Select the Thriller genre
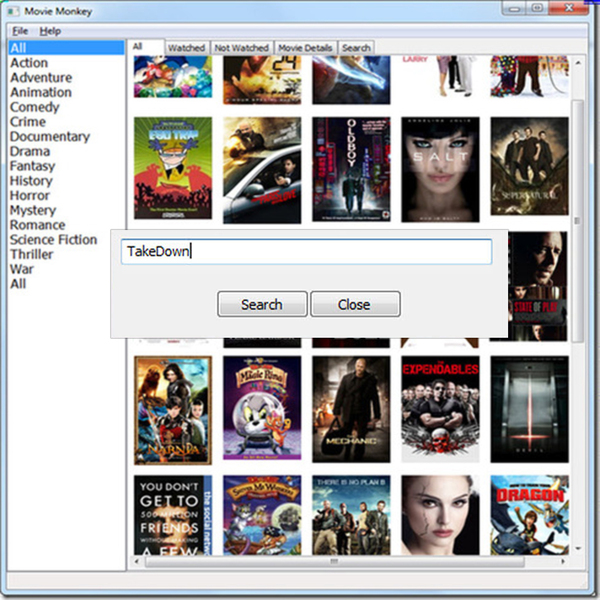The image size is (600, 600). click(31, 254)
